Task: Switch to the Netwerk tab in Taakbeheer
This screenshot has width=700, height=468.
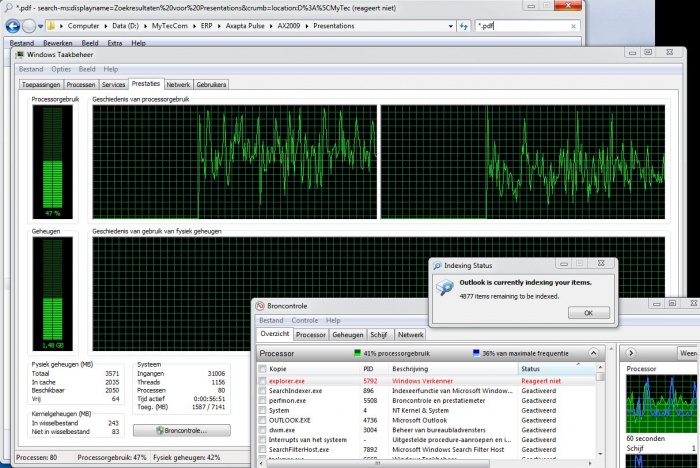Action: click(x=178, y=85)
